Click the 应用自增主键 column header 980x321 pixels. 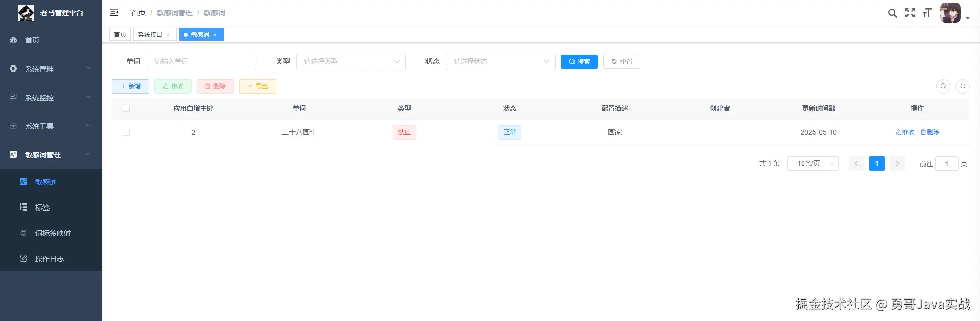click(x=193, y=108)
